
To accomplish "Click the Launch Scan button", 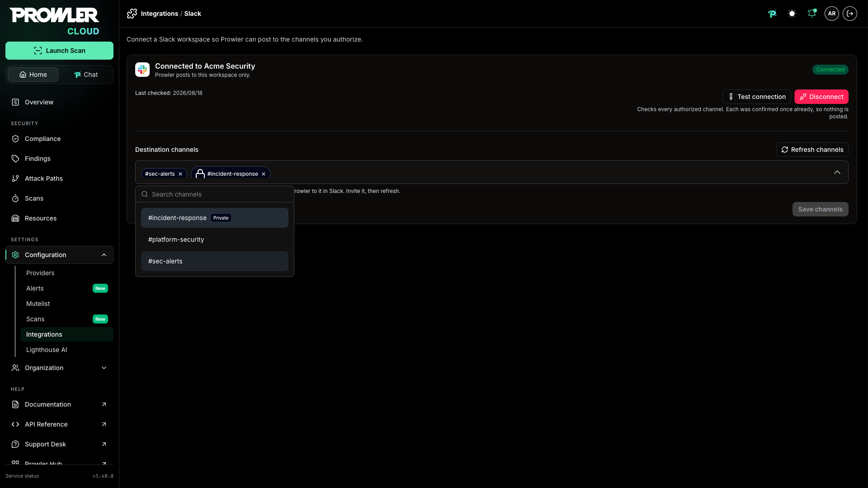I will click(59, 51).
